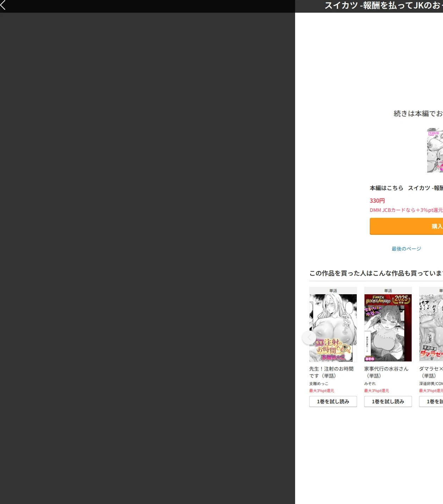Open the 家事代行の水谷さん title link
The image size is (443, 504).
point(386,372)
